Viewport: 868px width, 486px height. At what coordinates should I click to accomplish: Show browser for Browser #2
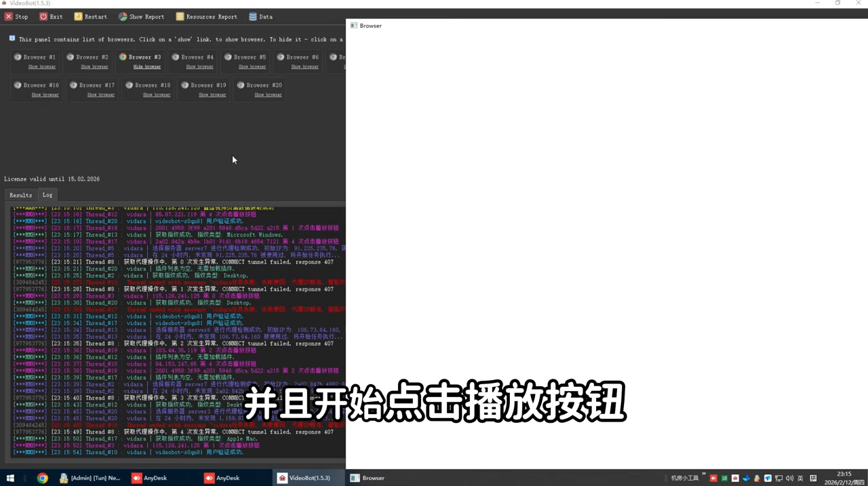click(x=94, y=67)
